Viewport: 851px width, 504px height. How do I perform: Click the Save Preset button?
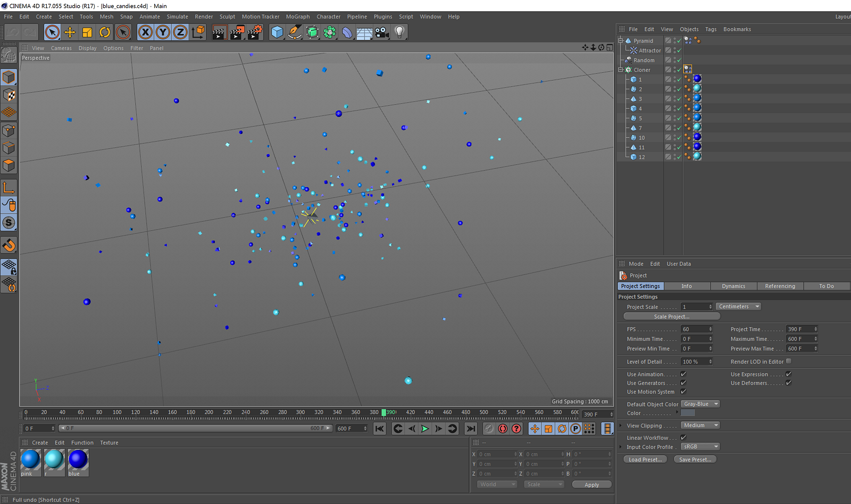tap(695, 459)
